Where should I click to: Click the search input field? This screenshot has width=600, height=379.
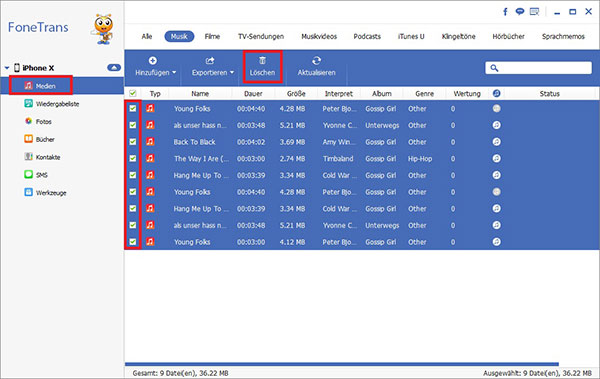538,68
